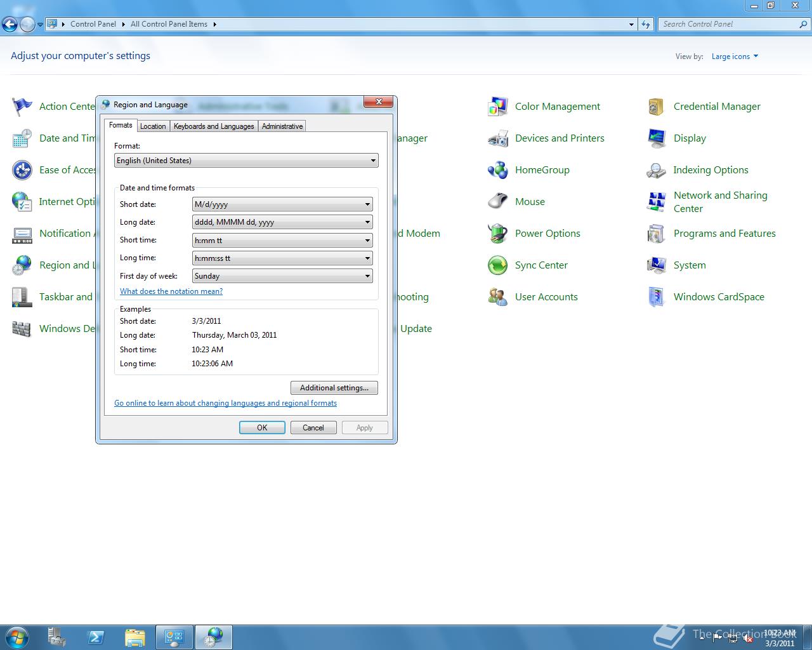Open the go online regional formats link
The image size is (812, 650).
(225, 403)
